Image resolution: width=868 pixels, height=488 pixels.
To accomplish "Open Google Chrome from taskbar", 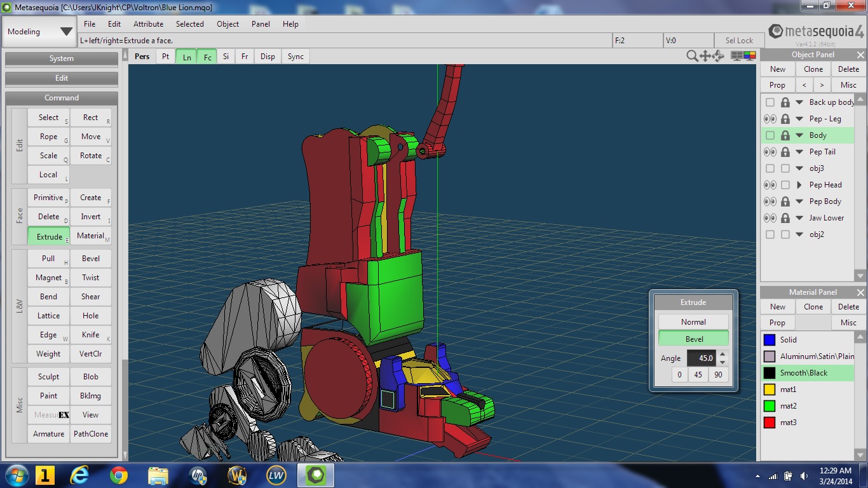I will [x=118, y=475].
